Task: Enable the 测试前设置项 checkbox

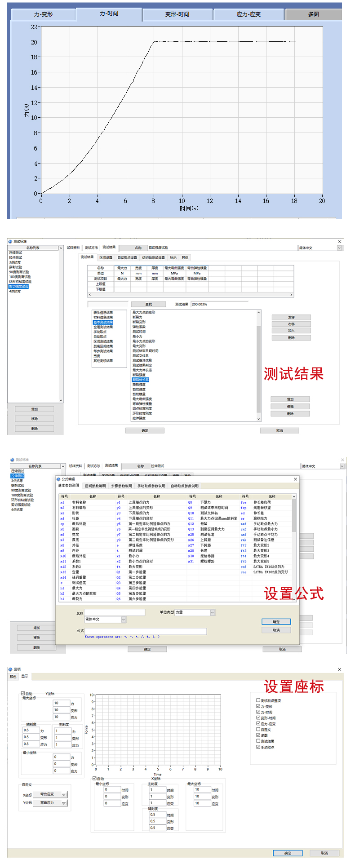Action: (x=258, y=700)
